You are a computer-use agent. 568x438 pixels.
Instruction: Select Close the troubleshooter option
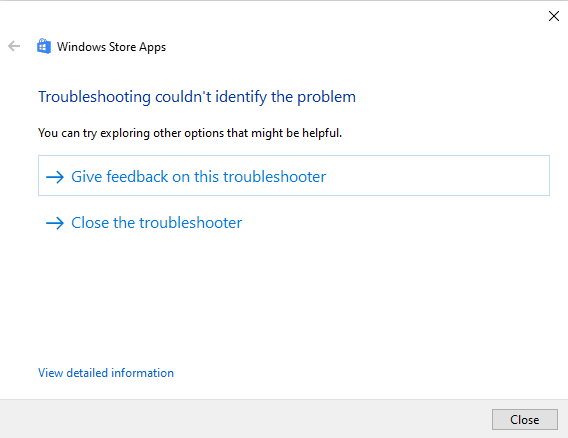144,222
